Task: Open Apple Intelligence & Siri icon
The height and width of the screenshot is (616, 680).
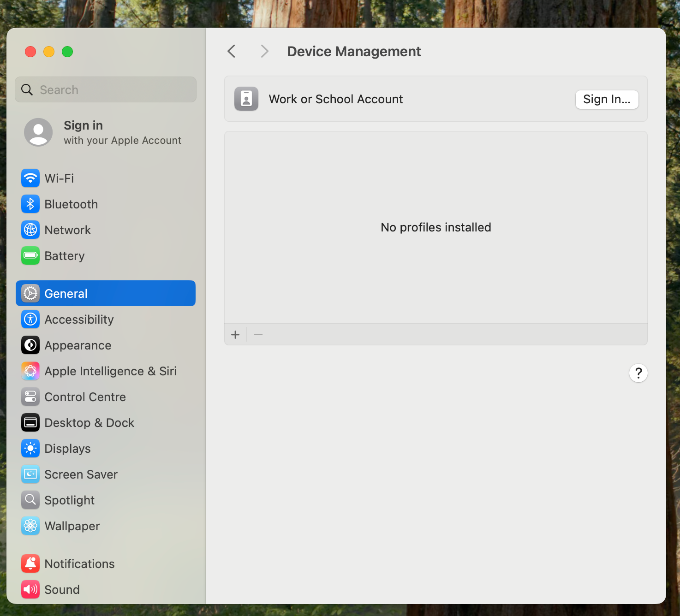Action: (x=30, y=371)
